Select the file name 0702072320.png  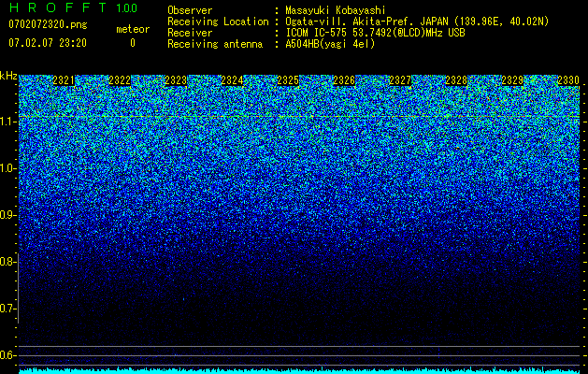click(x=48, y=24)
